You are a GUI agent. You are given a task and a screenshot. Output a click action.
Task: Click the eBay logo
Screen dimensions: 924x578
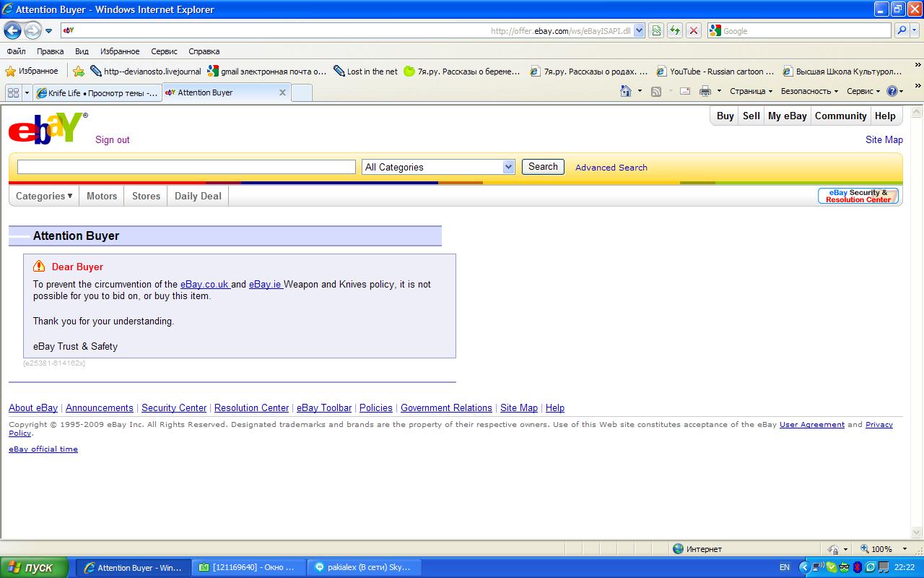pos(48,129)
